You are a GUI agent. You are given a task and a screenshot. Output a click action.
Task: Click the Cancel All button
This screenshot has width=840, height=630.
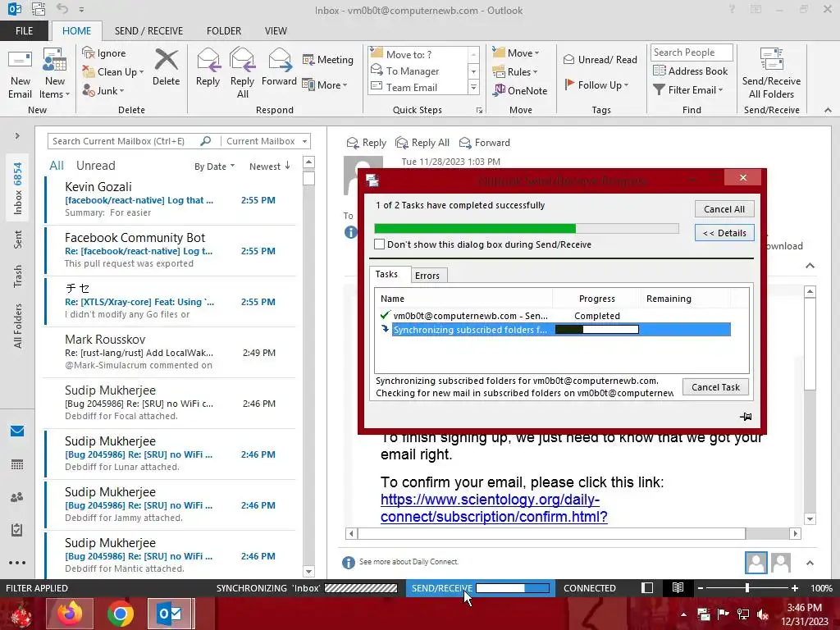tap(724, 209)
